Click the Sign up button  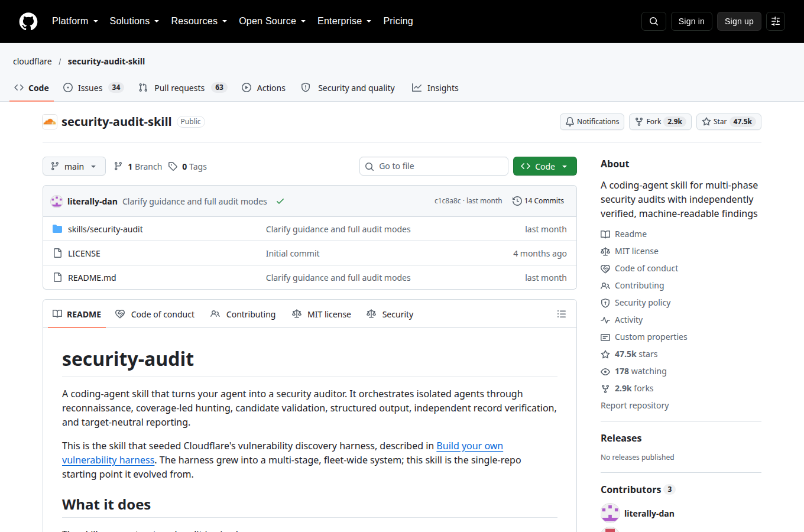tap(739, 21)
